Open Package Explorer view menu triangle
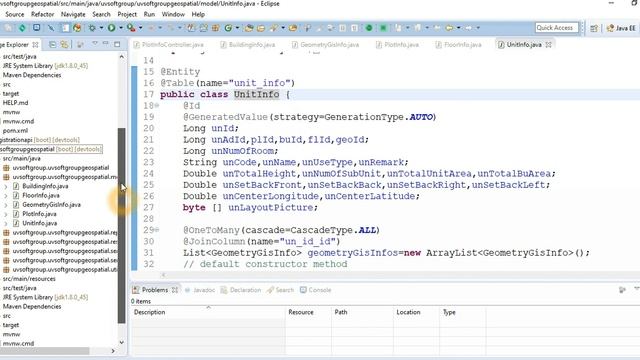Image resolution: width=640 pixels, height=360 pixels. pyautogui.click(x=95, y=44)
